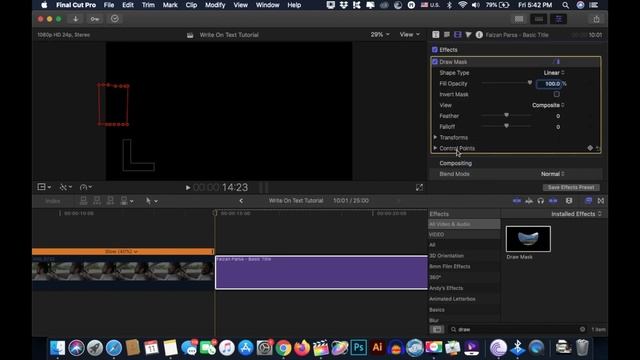Uncheck the Draw Mask effect
The height and width of the screenshot is (360, 640).
435,62
